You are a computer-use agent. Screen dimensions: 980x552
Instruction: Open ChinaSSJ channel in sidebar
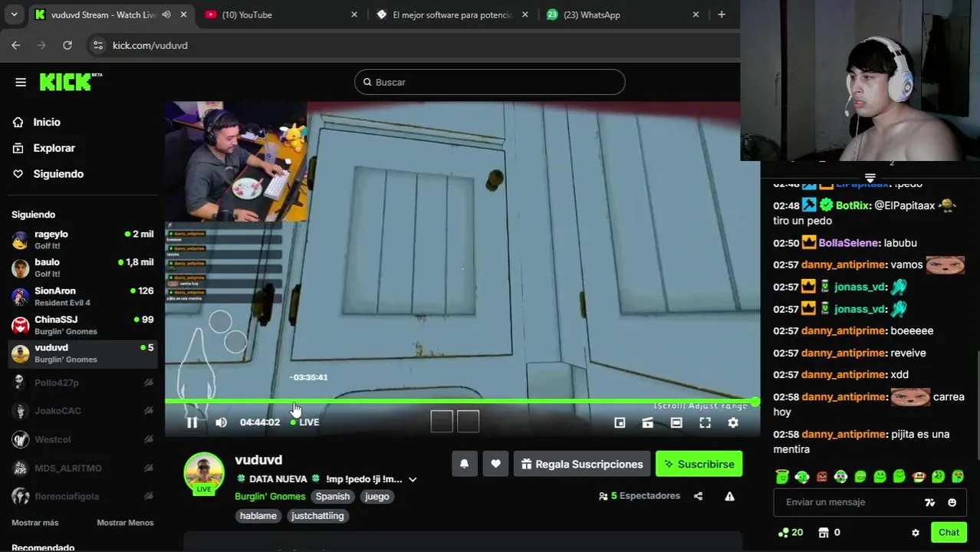[x=82, y=325]
